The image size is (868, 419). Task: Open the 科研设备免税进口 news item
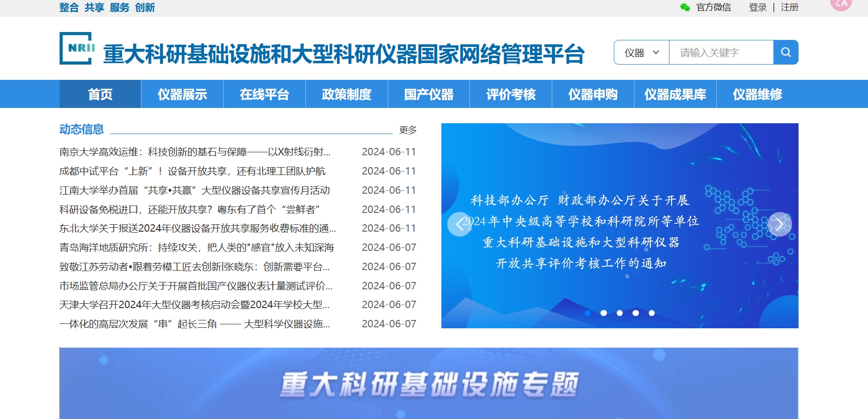pyautogui.click(x=190, y=209)
